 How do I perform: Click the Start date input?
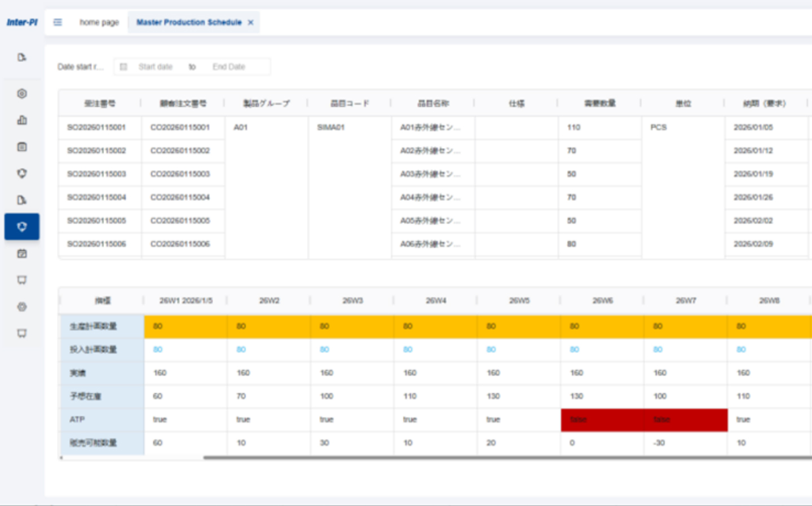click(x=156, y=66)
